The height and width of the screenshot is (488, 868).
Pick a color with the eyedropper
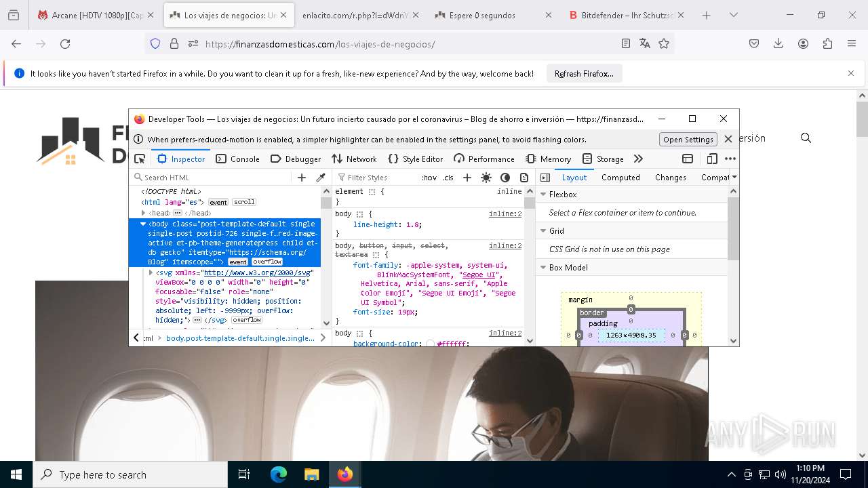tap(321, 178)
